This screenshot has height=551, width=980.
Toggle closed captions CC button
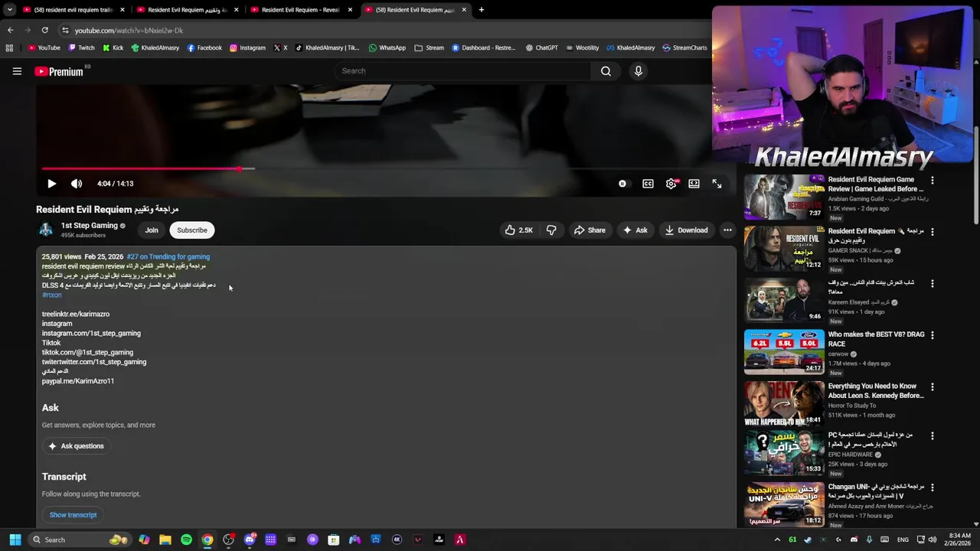pyautogui.click(x=648, y=184)
